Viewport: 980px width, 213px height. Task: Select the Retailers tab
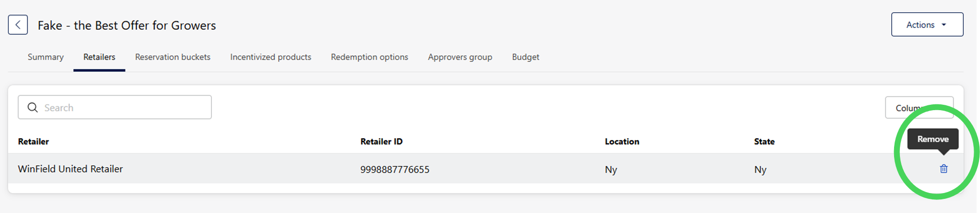click(99, 57)
